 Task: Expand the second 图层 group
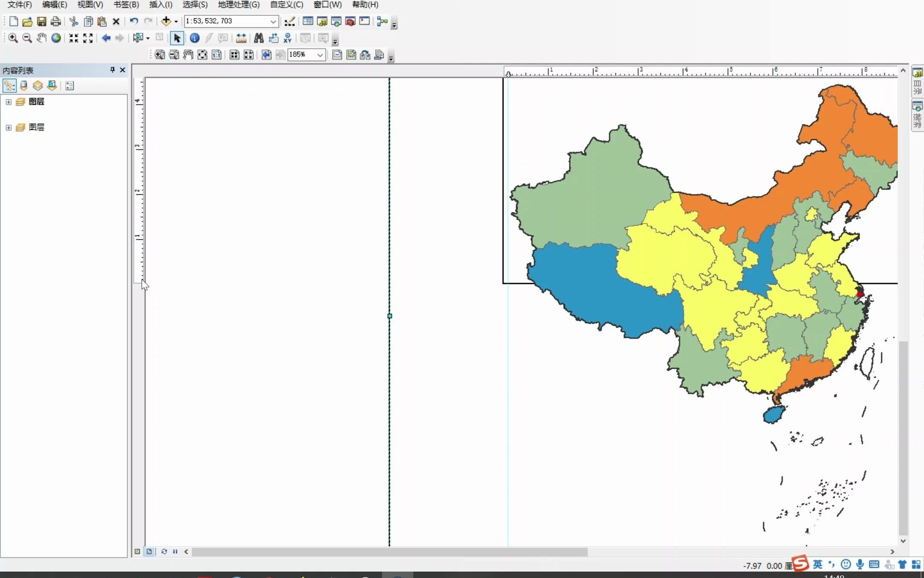[x=9, y=127]
